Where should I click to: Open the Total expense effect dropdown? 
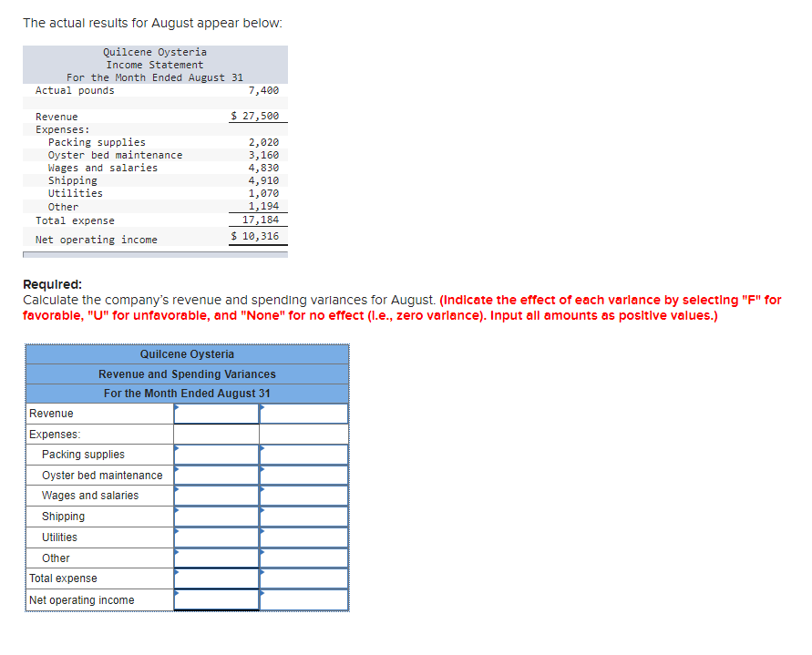[x=303, y=578]
